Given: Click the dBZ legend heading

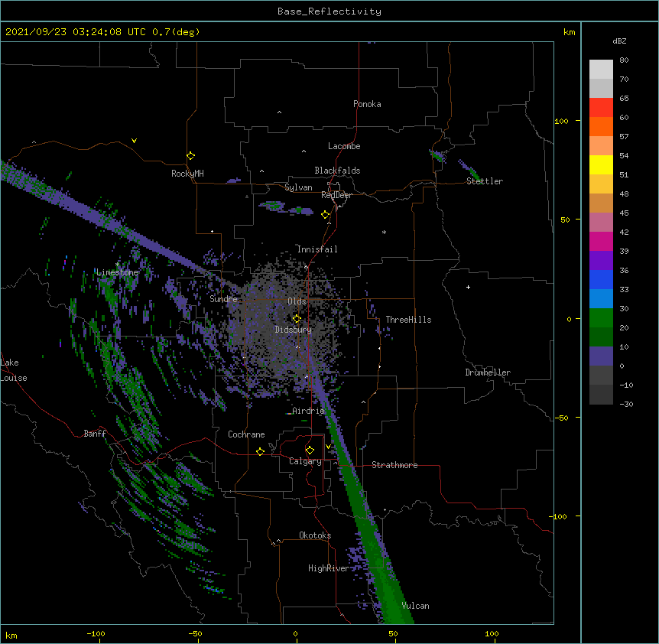Looking at the screenshot, I should [x=619, y=41].
